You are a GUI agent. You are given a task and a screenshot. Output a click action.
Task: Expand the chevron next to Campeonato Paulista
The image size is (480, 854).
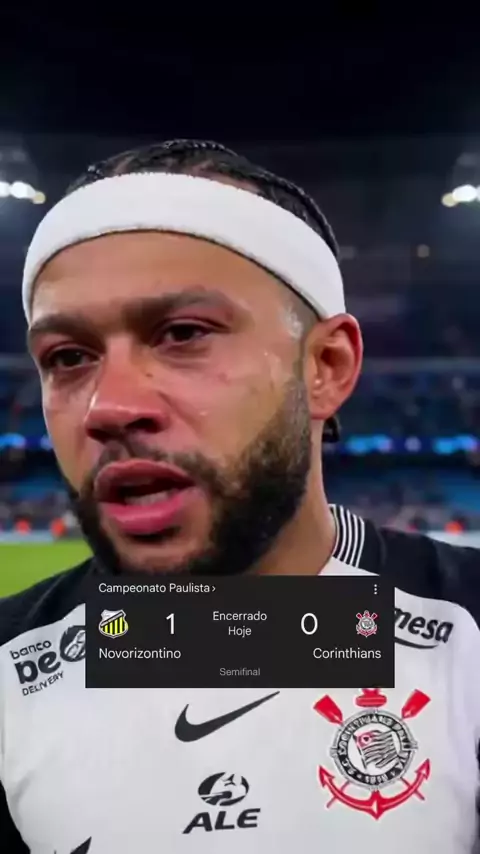click(x=214, y=588)
